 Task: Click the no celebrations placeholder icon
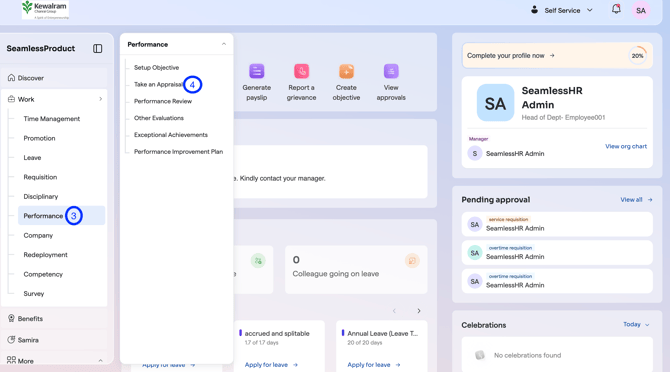480,355
